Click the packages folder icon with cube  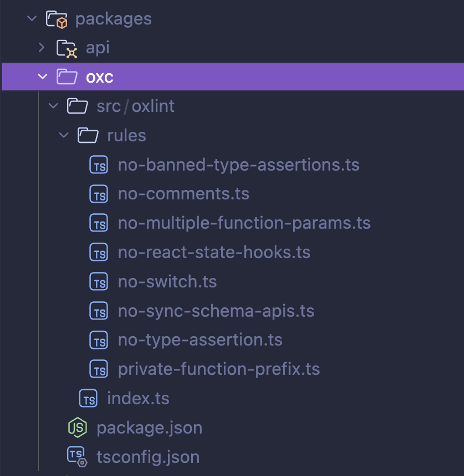[x=57, y=19]
